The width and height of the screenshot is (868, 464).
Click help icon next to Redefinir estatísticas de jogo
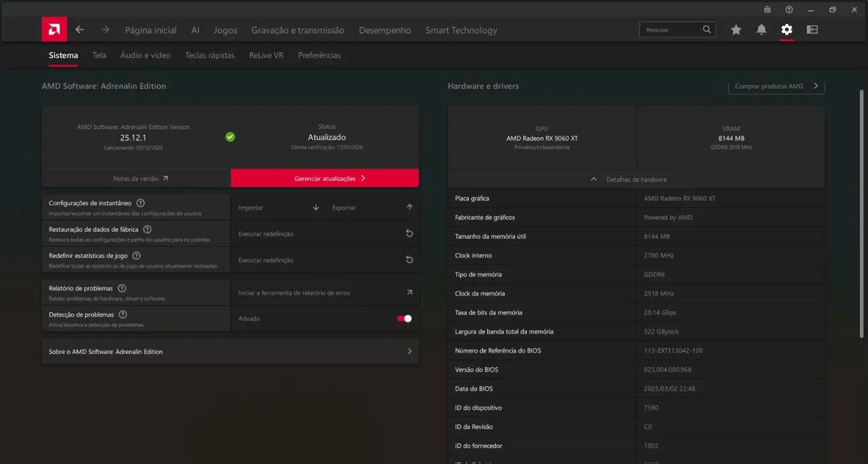(136, 256)
